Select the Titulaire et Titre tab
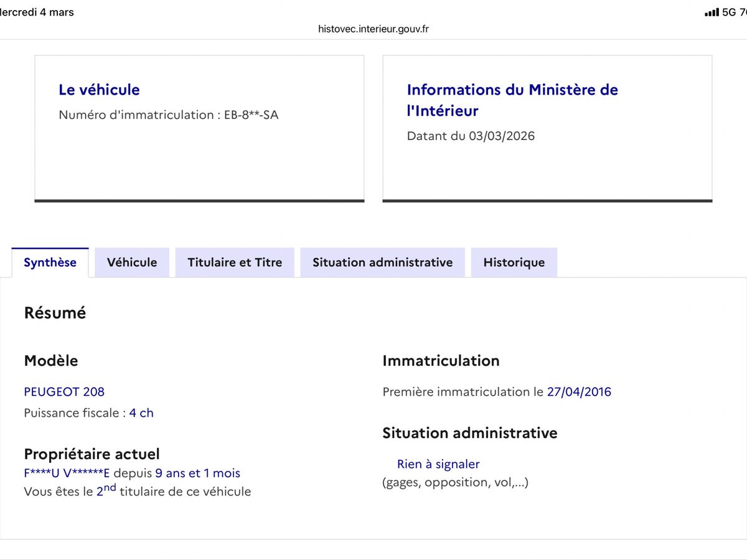Screen dimensions: 747x560 (235, 263)
